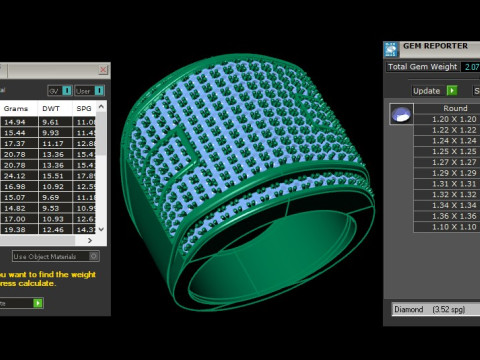
Task: Click the green pave ring model in the viewport
Action: [x=247, y=183]
